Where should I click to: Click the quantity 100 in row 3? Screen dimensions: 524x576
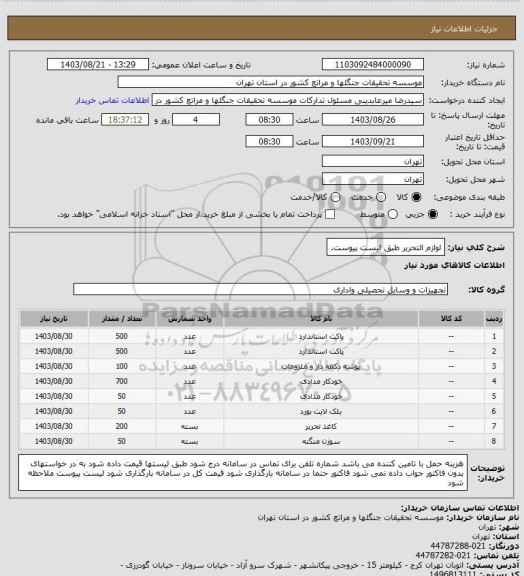pyautogui.click(x=122, y=366)
